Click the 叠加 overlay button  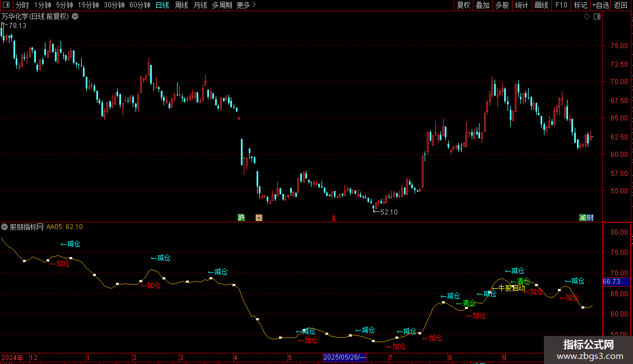pyautogui.click(x=482, y=5)
